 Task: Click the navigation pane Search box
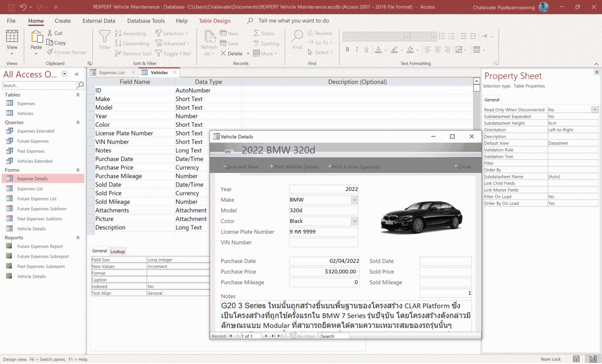click(35, 85)
